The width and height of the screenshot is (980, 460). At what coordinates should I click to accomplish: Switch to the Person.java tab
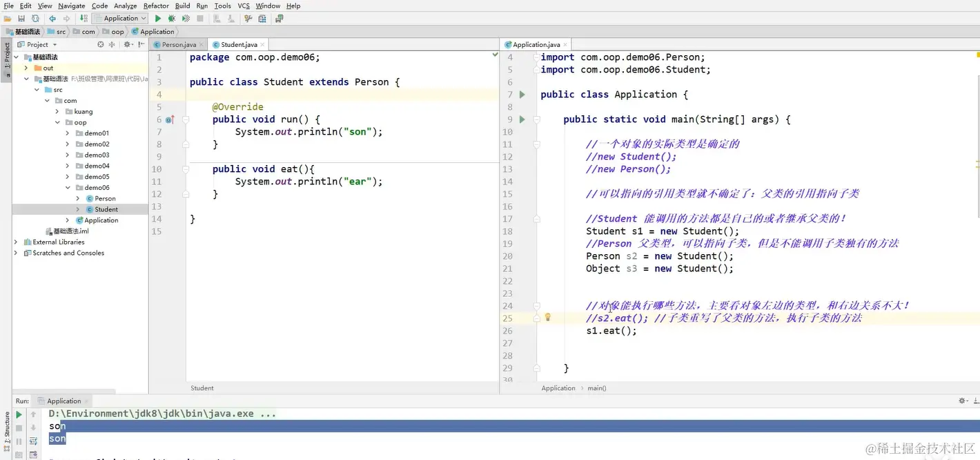179,44
